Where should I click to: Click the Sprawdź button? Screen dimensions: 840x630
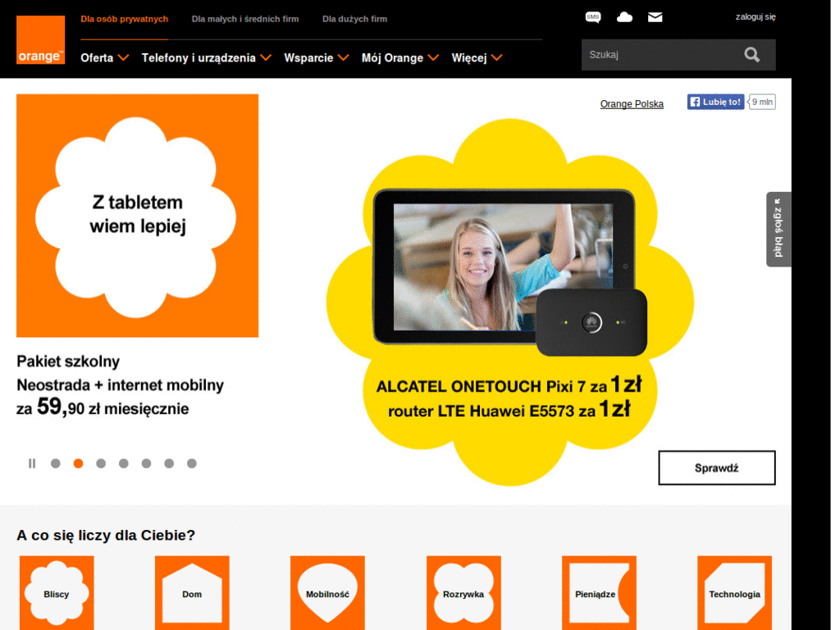[x=716, y=467]
